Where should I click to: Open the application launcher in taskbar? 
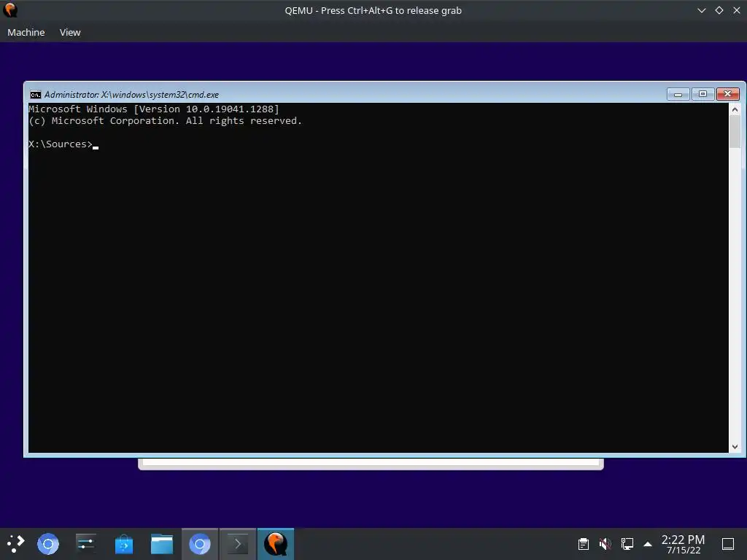click(16, 544)
